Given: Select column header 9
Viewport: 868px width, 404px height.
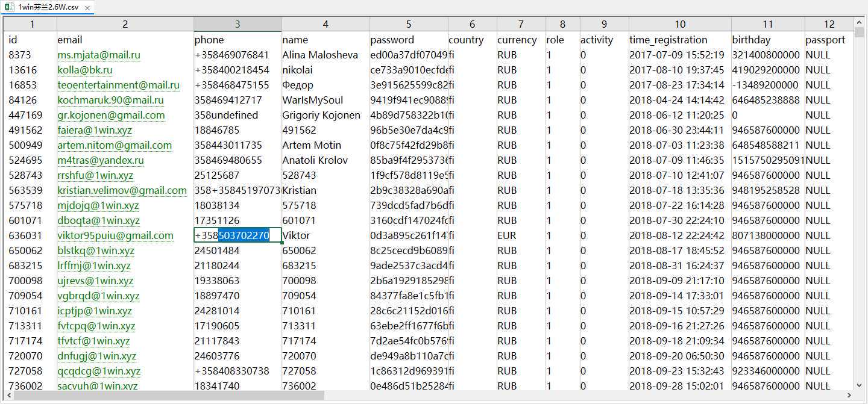Looking at the screenshot, I should pyautogui.click(x=604, y=24).
